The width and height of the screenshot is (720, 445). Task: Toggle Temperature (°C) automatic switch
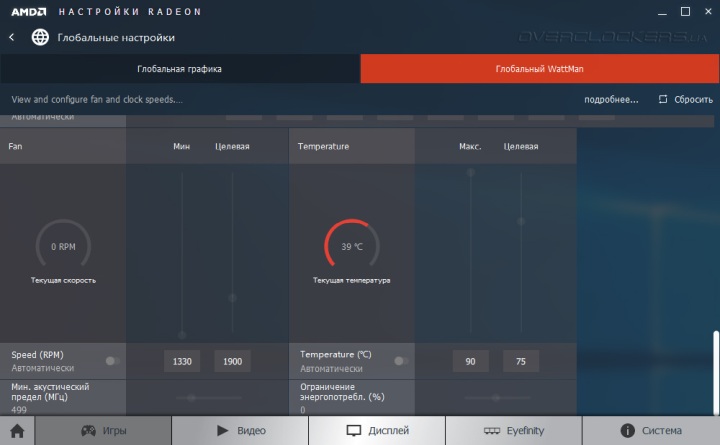[x=401, y=361]
